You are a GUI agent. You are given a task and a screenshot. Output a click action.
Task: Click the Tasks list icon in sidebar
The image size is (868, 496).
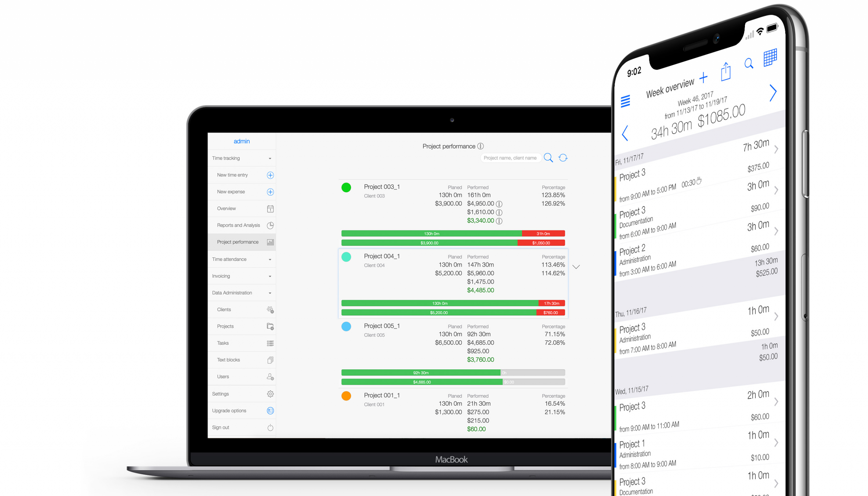coord(270,343)
